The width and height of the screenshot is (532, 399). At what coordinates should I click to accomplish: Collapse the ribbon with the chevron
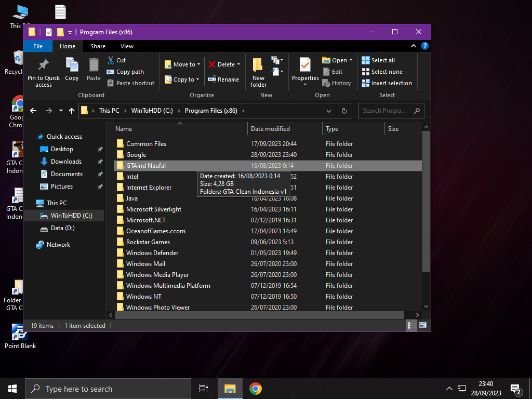(x=413, y=46)
